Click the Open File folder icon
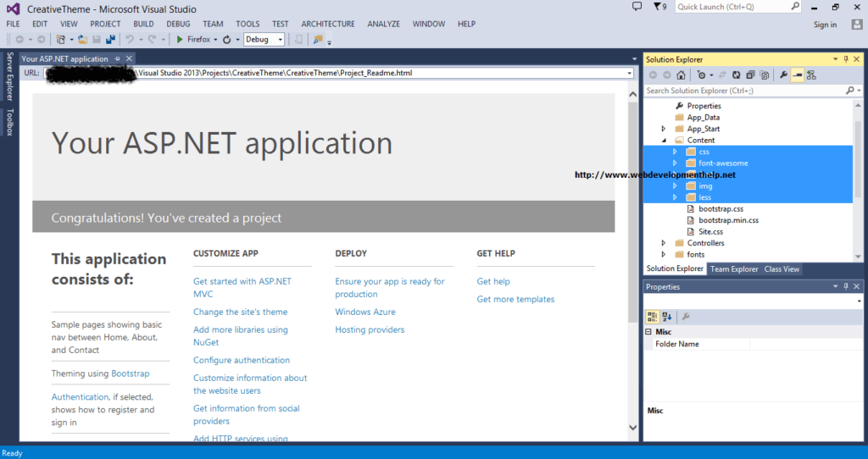Viewport: 868px width, 459px height. [x=82, y=39]
